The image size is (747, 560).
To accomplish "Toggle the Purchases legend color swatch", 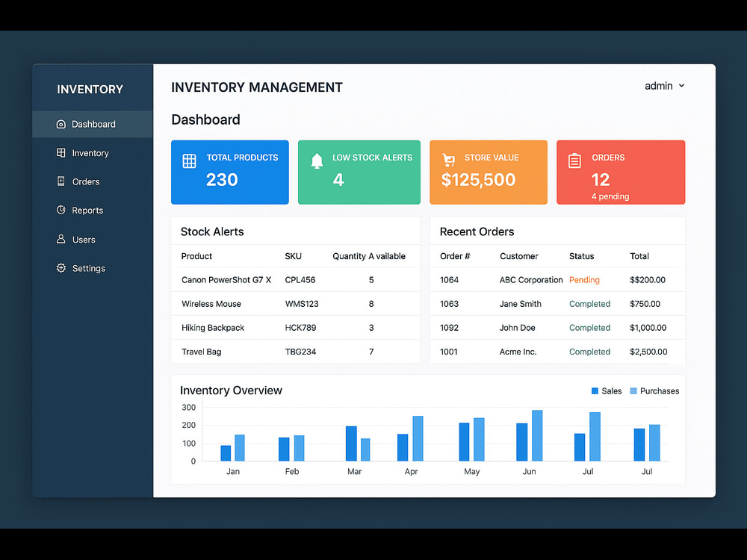I will click(x=633, y=391).
